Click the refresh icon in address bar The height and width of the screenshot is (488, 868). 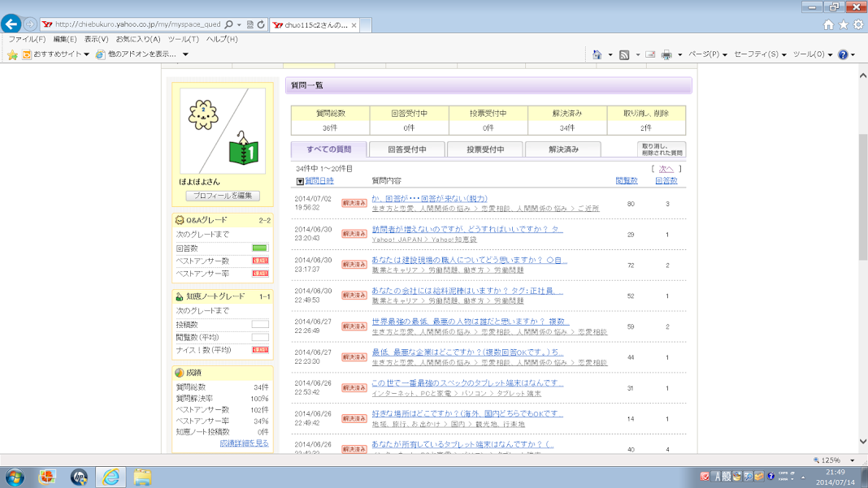(261, 25)
